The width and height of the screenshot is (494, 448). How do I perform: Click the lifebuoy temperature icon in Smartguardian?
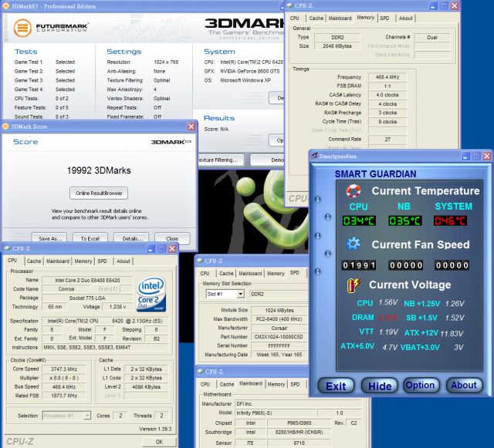pyautogui.click(x=354, y=190)
